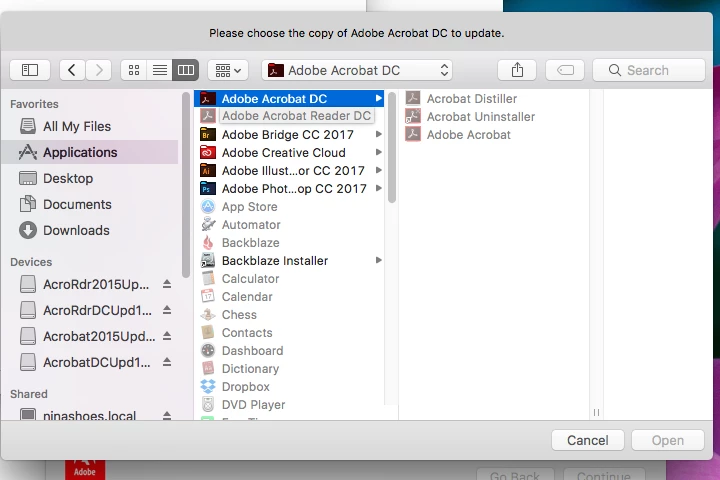Click the Dictionary icon
The image size is (720, 480).
pyautogui.click(x=208, y=368)
